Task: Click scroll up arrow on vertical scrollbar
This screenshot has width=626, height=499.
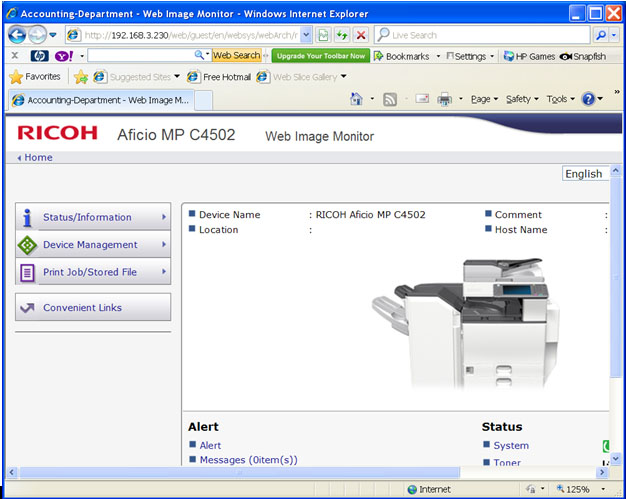Action: click(615, 170)
